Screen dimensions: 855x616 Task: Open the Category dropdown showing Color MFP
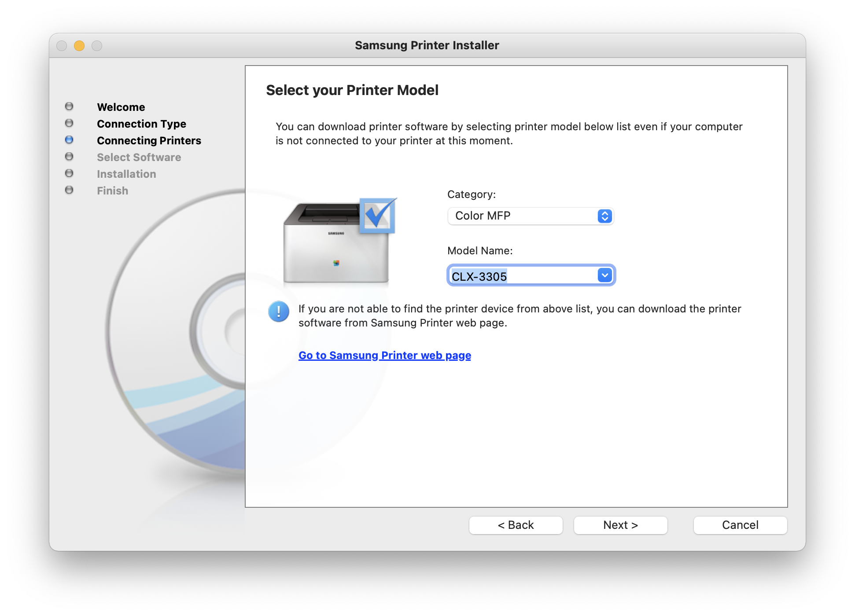[531, 216]
